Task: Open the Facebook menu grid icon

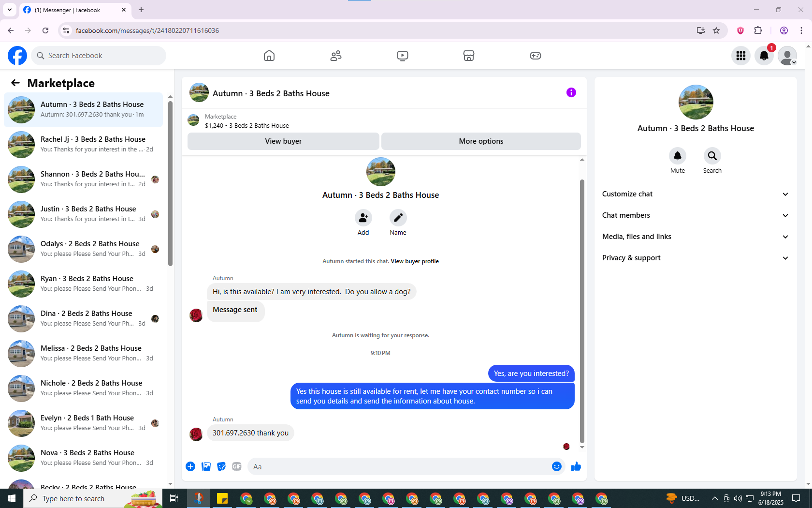Action: (741, 56)
